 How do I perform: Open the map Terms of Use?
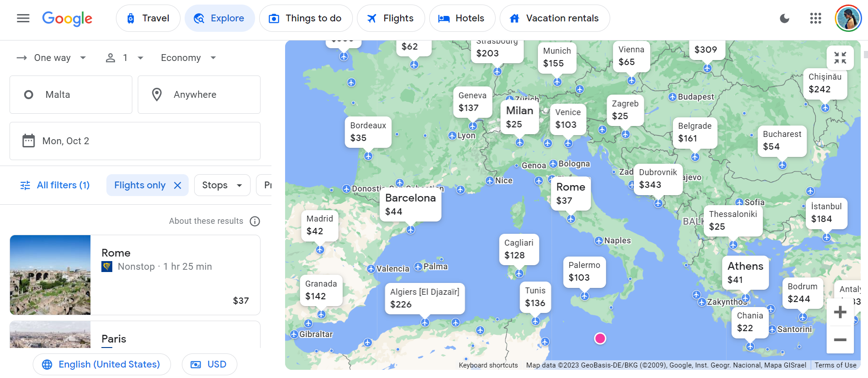836,365
